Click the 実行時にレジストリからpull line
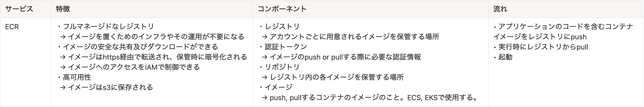644x107 pixels. pos(541,47)
